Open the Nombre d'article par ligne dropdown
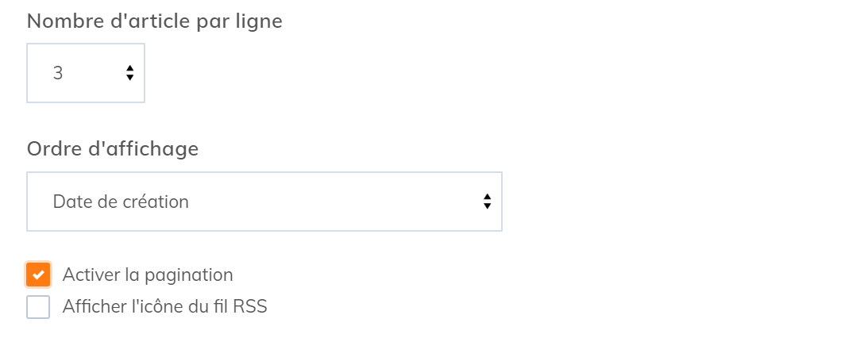 [86, 74]
